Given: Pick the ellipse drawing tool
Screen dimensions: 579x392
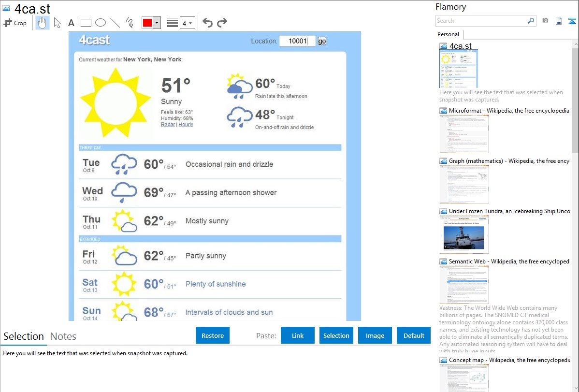Looking at the screenshot, I should 101,23.
